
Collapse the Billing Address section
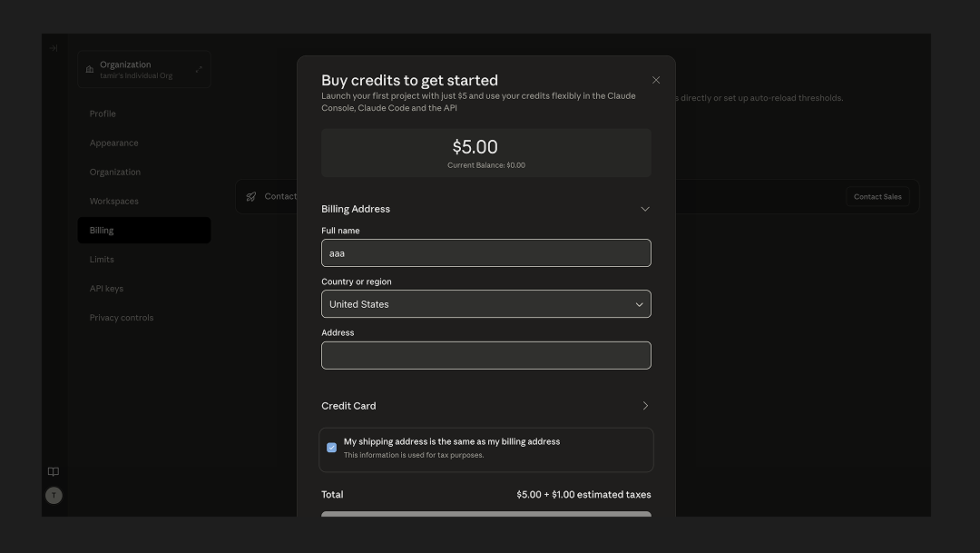click(x=645, y=209)
